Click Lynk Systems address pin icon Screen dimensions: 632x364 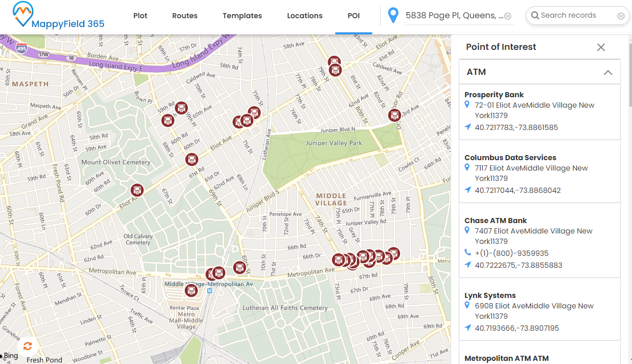pyautogui.click(x=467, y=305)
